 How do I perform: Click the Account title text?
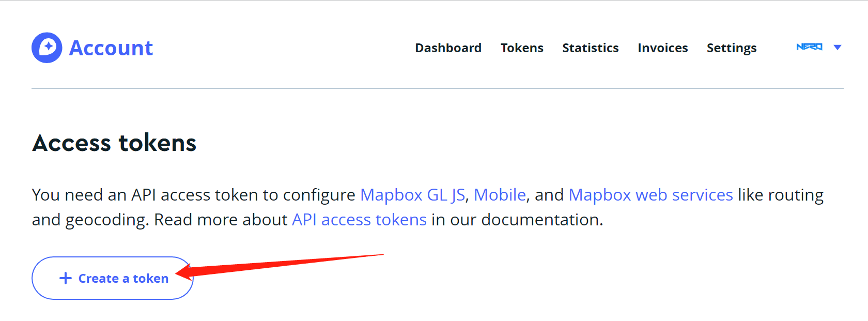(111, 48)
